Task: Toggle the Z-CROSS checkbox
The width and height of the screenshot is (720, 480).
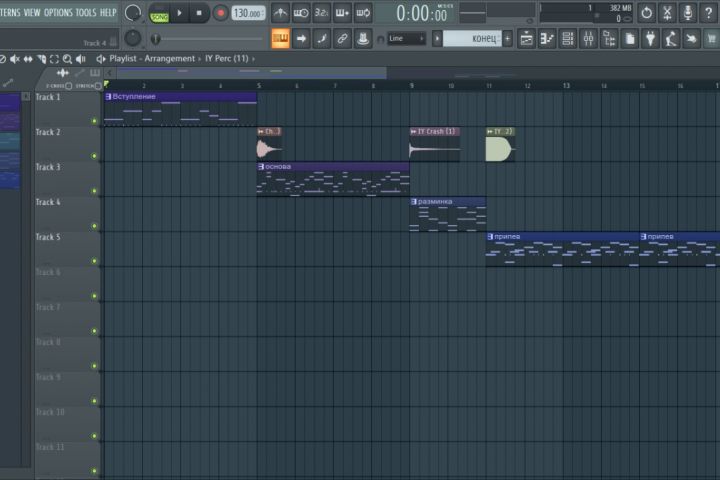Action: coord(68,86)
